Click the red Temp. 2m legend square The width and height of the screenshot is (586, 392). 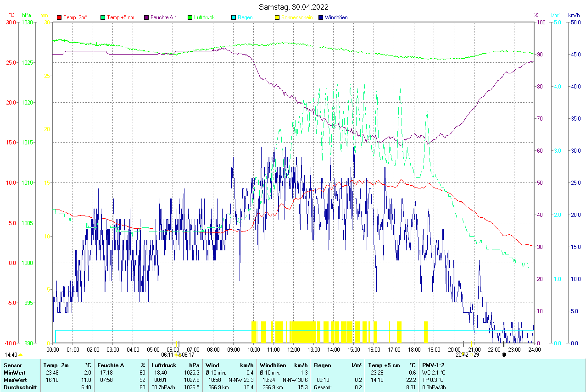click(59, 17)
